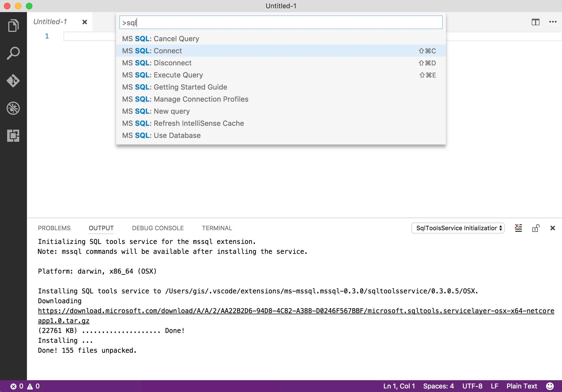The height and width of the screenshot is (392, 562).
Task: Open the Debug view icon
Action: point(13,108)
